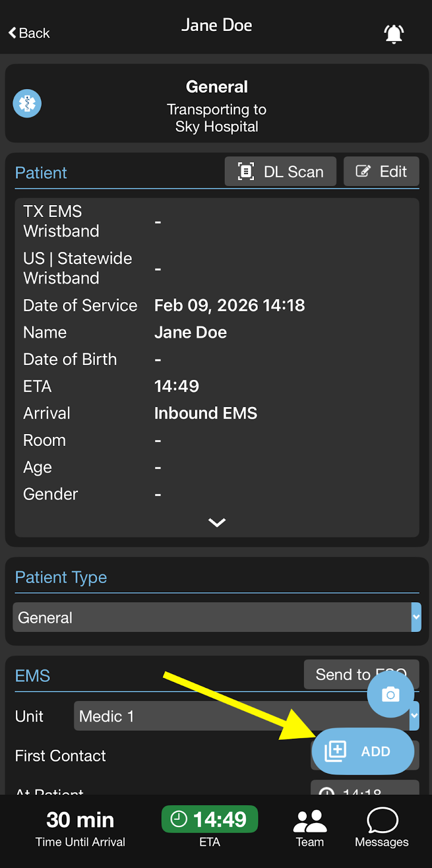Tap the Date of Service value
This screenshot has height=868, width=432.
click(229, 305)
